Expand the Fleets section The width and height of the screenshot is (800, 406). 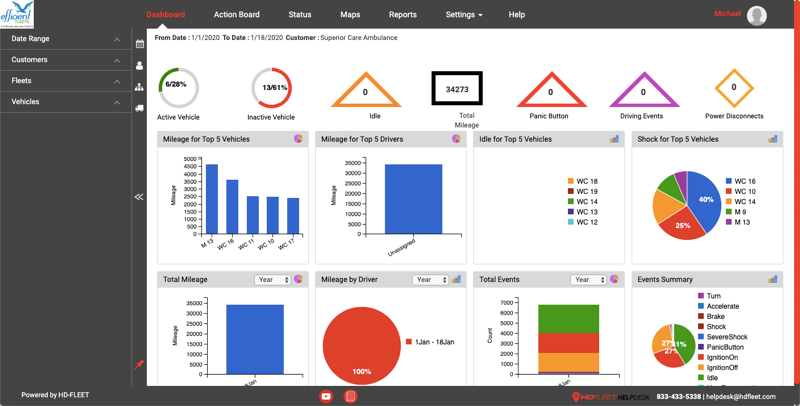[66, 81]
